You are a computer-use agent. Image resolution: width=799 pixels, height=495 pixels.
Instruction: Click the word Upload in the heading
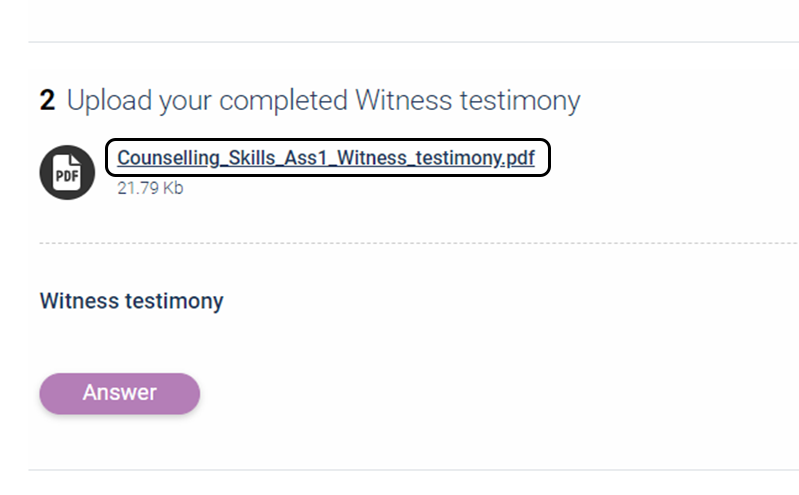(109, 101)
